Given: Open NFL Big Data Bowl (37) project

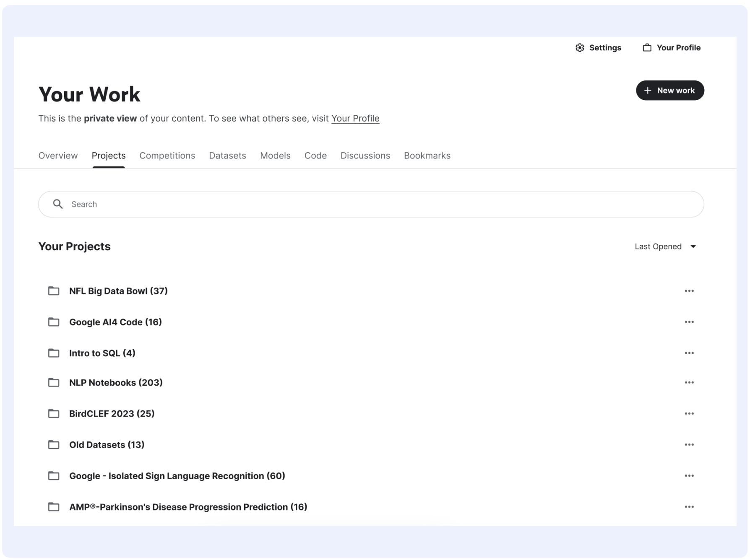Looking at the screenshot, I should (x=118, y=291).
